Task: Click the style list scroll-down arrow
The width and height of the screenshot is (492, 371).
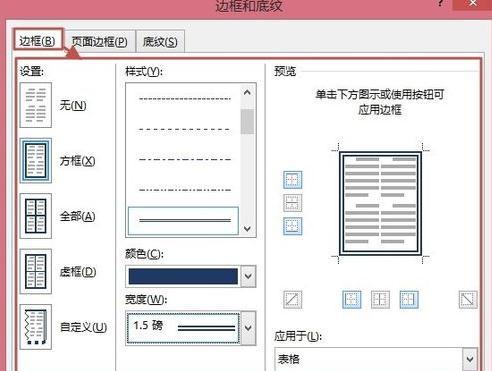Action: coord(247,229)
